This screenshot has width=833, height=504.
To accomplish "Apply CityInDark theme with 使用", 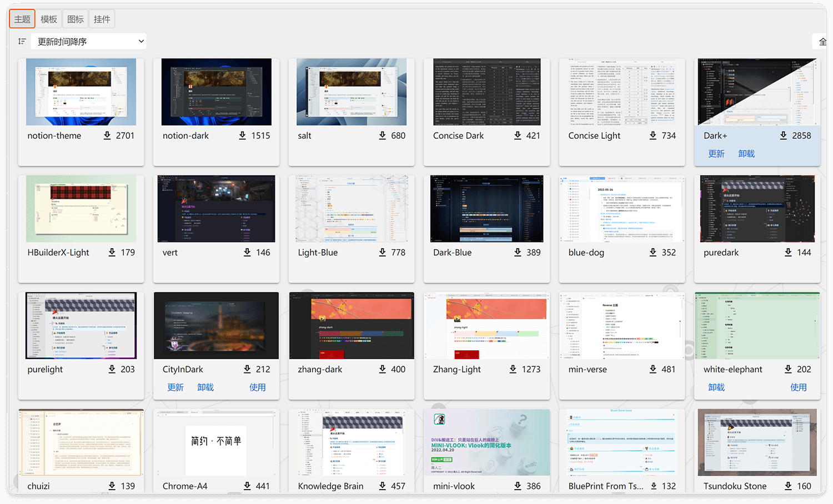I will (x=257, y=387).
